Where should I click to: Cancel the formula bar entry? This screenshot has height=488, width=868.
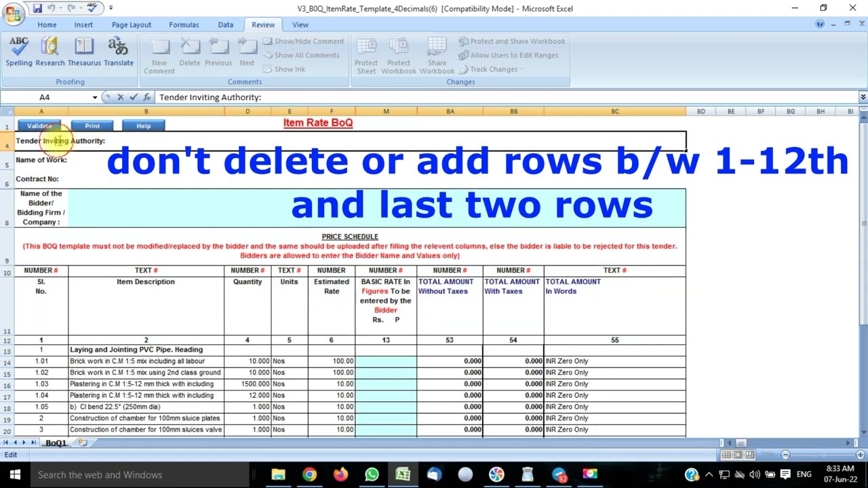tap(120, 98)
